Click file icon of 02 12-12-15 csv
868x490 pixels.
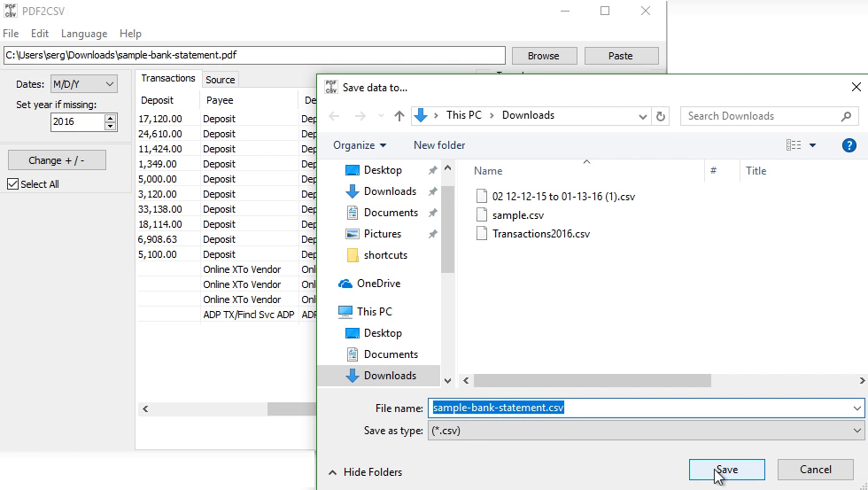tap(482, 196)
